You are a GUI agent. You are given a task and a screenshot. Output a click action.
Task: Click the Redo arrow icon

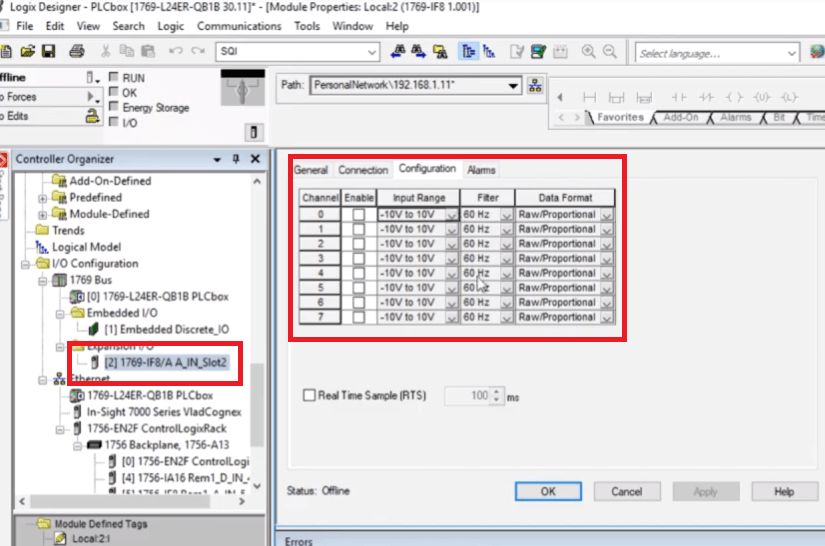(198, 51)
